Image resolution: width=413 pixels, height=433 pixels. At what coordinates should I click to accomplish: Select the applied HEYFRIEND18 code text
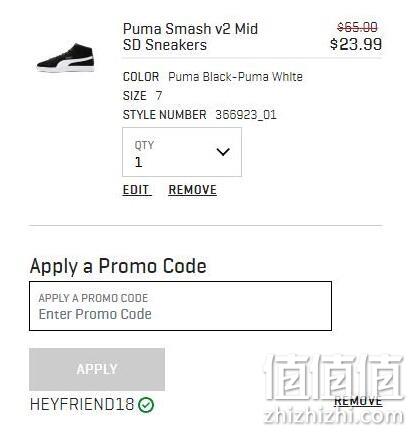click(x=82, y=405)
